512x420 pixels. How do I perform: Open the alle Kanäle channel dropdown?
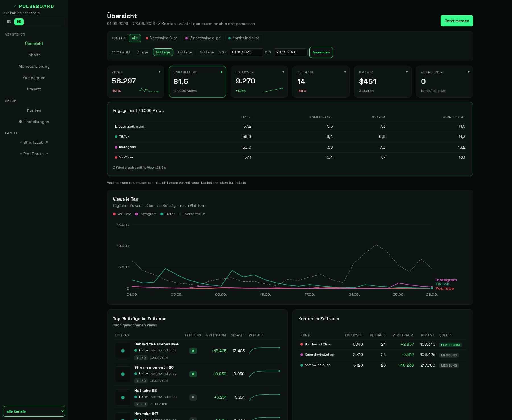click(34, 411)
